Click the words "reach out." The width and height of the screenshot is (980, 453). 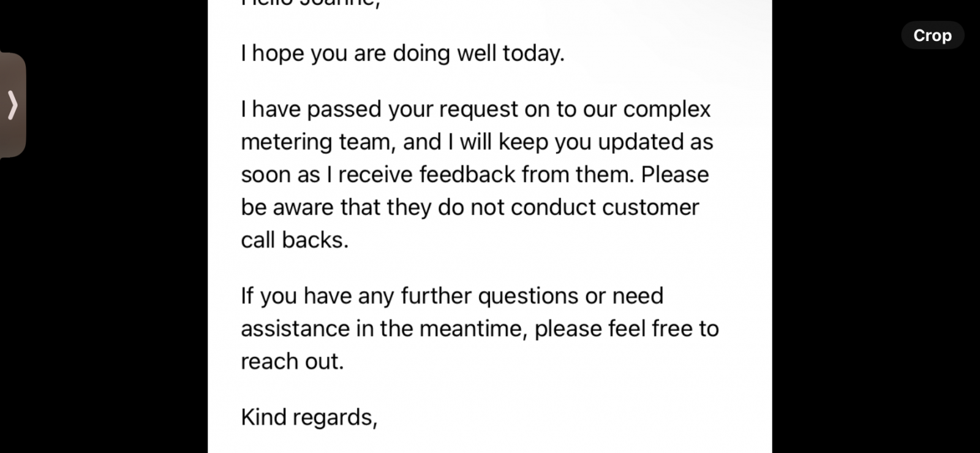tap(292, 361)
